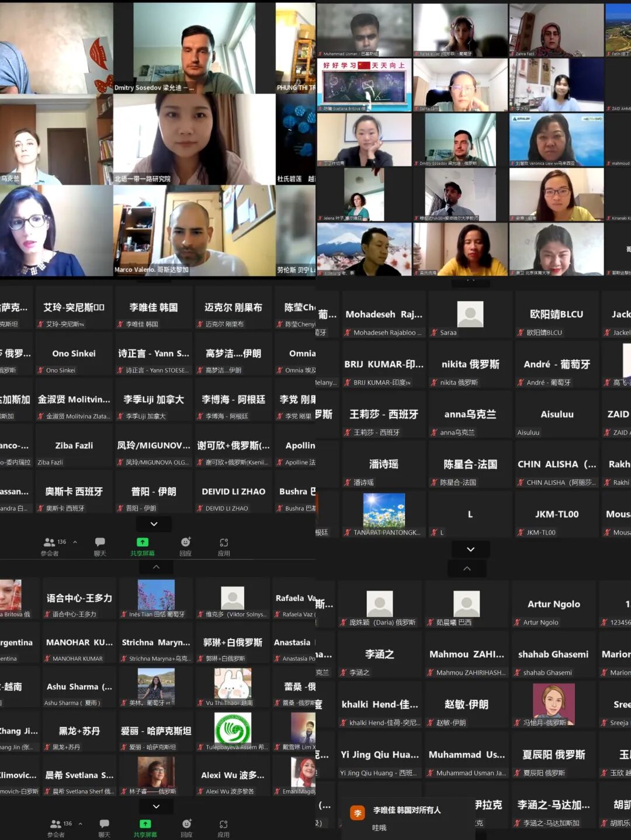
Task: Click green Share Screen (共享屏幕) in bottom toolbar
Action: 145,828
